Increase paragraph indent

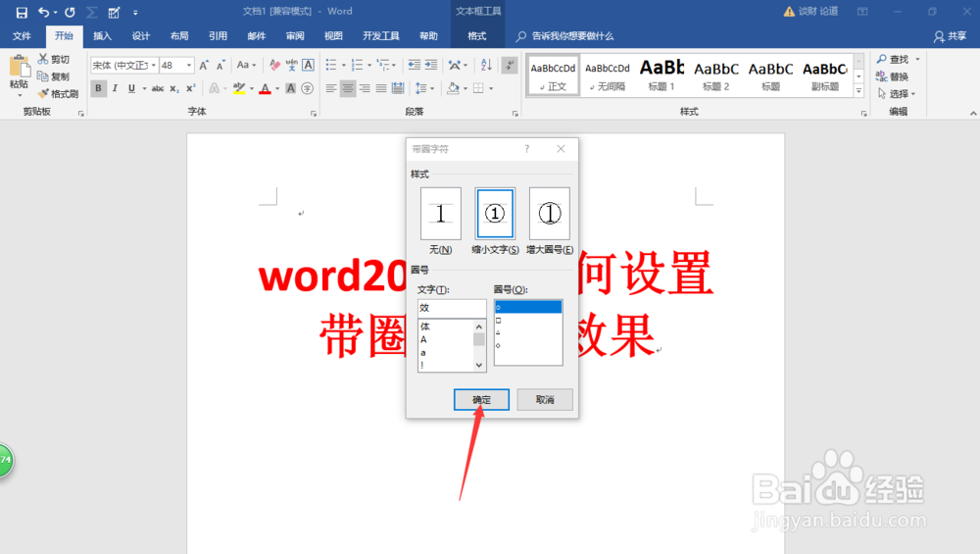(431, 65)
